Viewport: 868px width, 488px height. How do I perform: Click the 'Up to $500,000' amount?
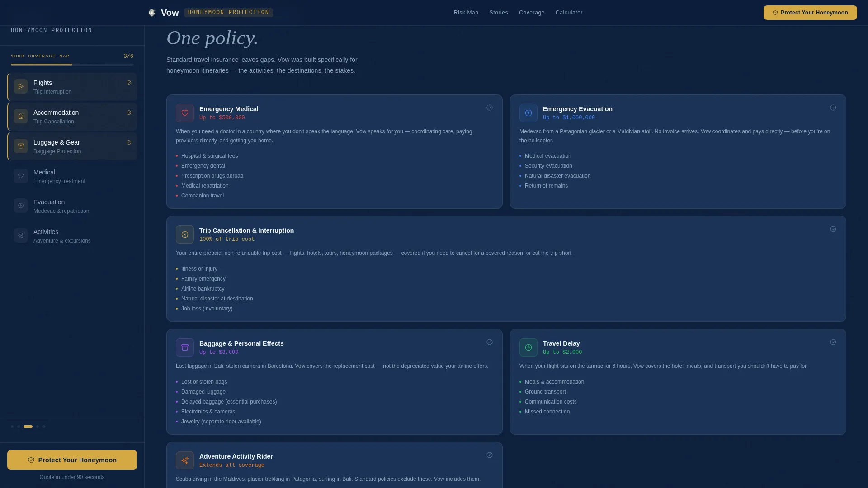(222, 118)
